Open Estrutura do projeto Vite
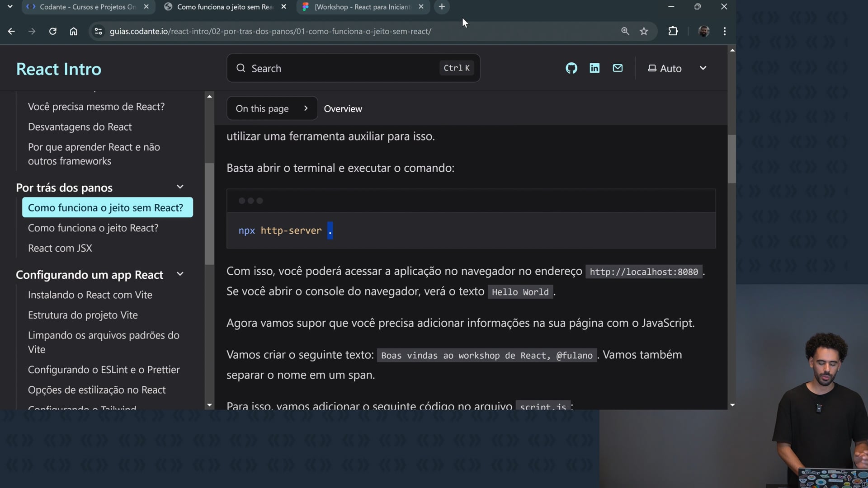The image size is (868, 488). (83, 315)
